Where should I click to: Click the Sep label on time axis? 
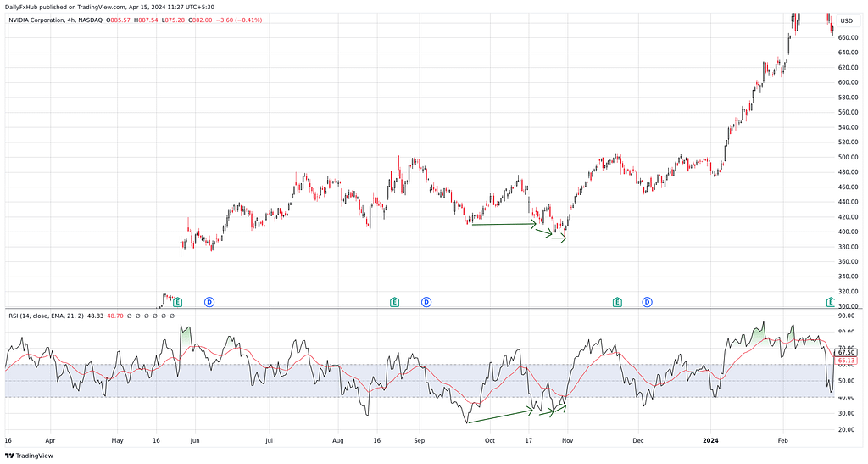420,441
